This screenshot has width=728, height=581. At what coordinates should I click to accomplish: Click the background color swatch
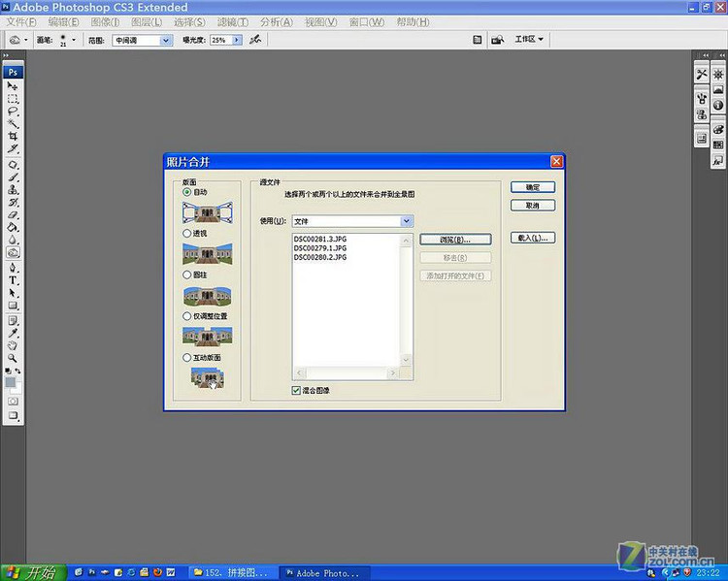[17, 388]
